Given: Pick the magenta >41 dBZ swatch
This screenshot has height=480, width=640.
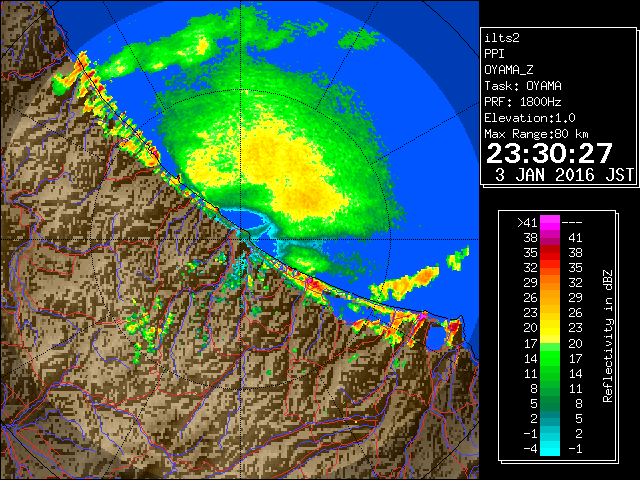Looking at the screenshot, I should click(550, 223).
